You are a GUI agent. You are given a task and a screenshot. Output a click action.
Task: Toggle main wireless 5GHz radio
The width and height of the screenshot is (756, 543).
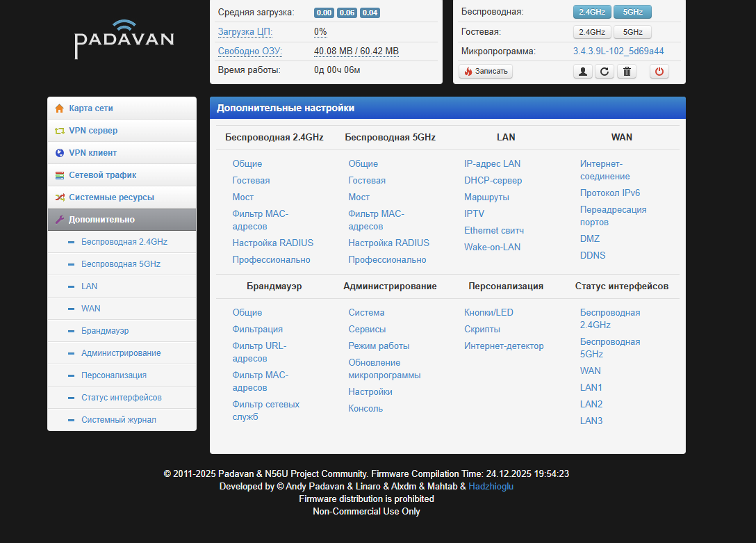[632, 12]
